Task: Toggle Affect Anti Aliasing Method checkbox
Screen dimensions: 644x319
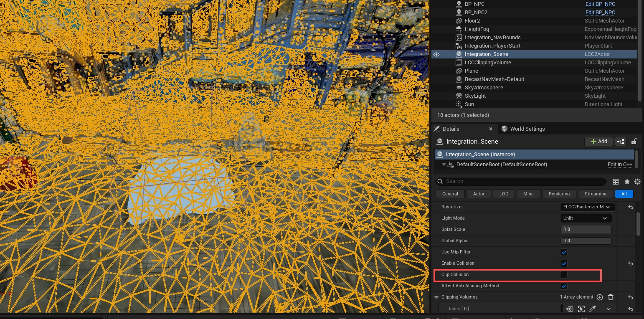Action: (x=564, y=286)
